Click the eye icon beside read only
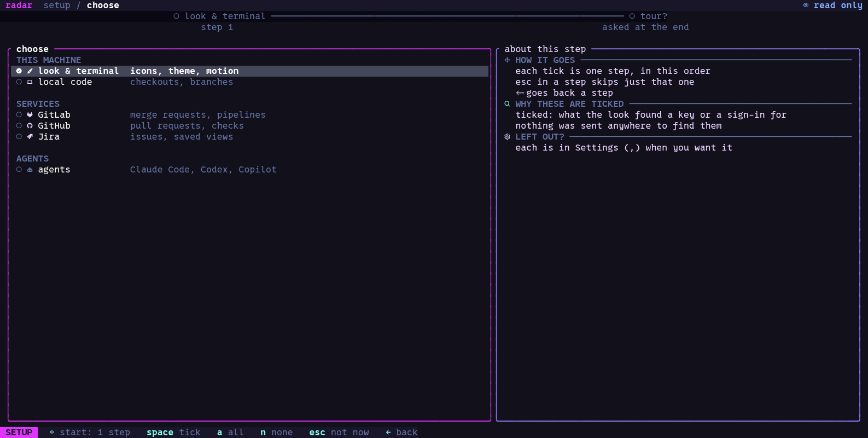 tap(805, 5)
